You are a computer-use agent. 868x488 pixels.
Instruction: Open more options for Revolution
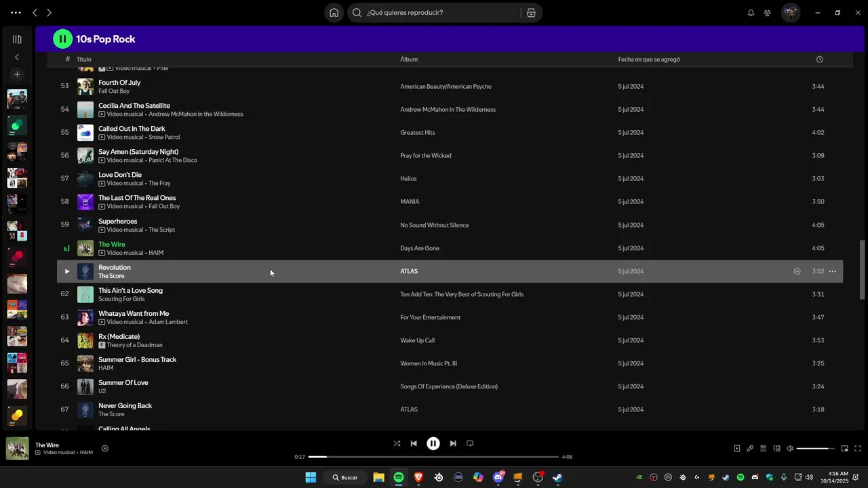pos(832,271)
